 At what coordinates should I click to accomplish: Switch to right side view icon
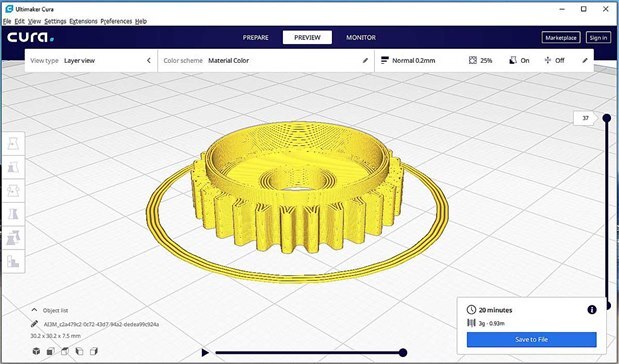(94, 351)
